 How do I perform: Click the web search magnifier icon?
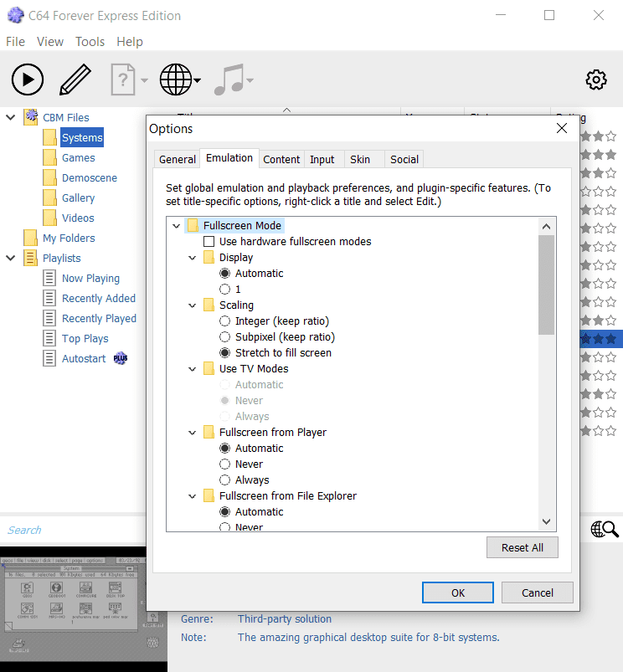(x=605, y=529)
